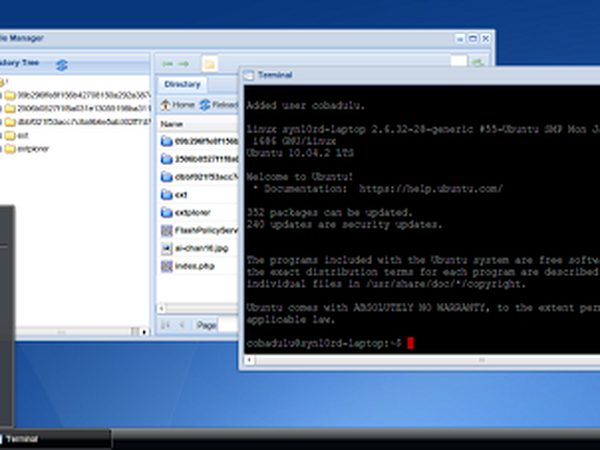Open the ext folder in the file list
The height and width of the screenshot is (450, 600).
click(199, 194)
